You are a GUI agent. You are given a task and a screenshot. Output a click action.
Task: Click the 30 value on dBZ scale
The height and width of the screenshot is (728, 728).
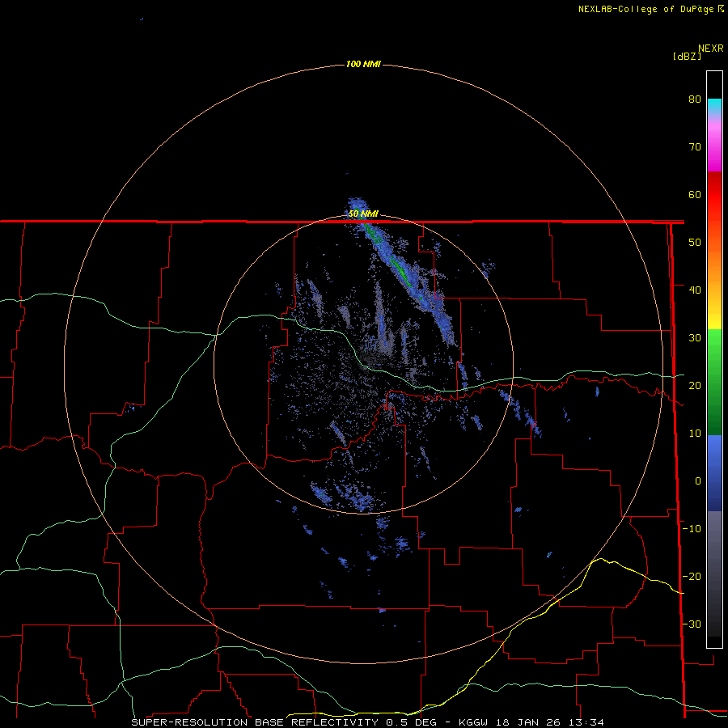[x=695, y=338]
